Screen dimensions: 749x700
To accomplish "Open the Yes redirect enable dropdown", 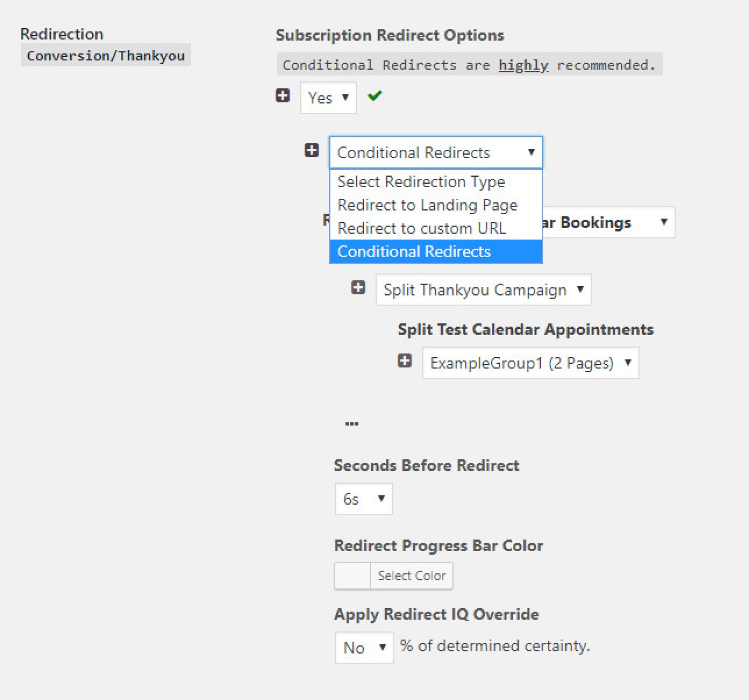I will 328,98.
